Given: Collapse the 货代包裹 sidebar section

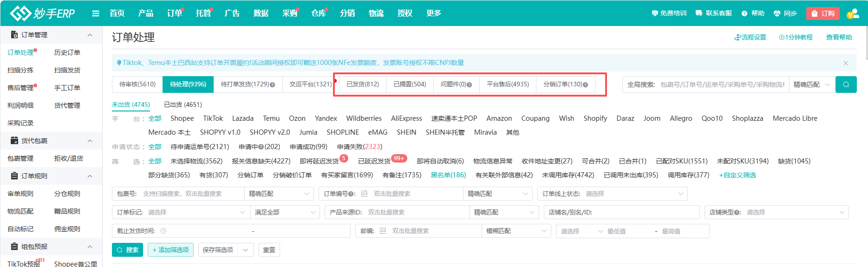Looking at the screenshot, I should click(90, 141).
